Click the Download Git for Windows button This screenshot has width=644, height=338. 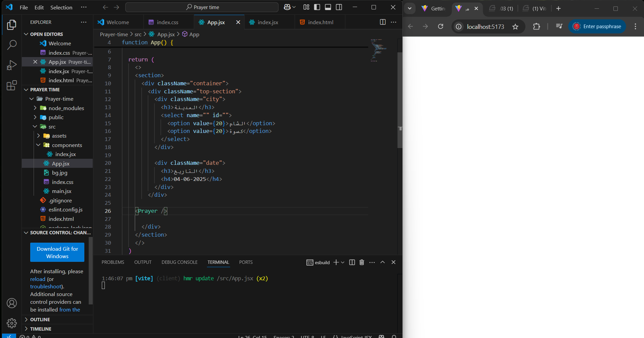[x=57, y=252]
